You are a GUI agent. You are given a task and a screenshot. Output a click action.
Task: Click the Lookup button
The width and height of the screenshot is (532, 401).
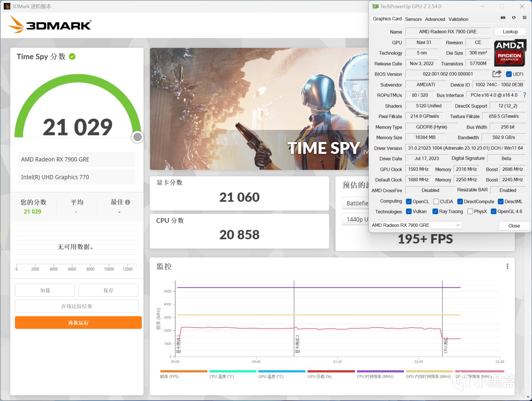(510, 32)
